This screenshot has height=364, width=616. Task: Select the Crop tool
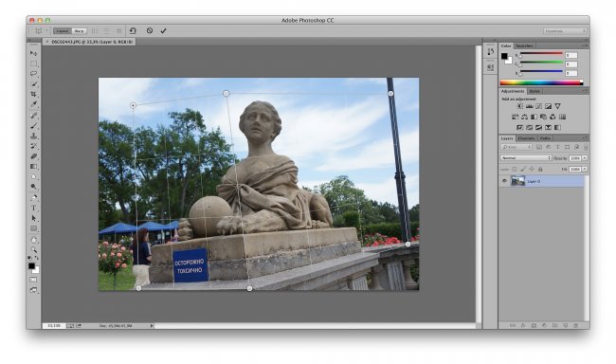[x=34, y=94]
